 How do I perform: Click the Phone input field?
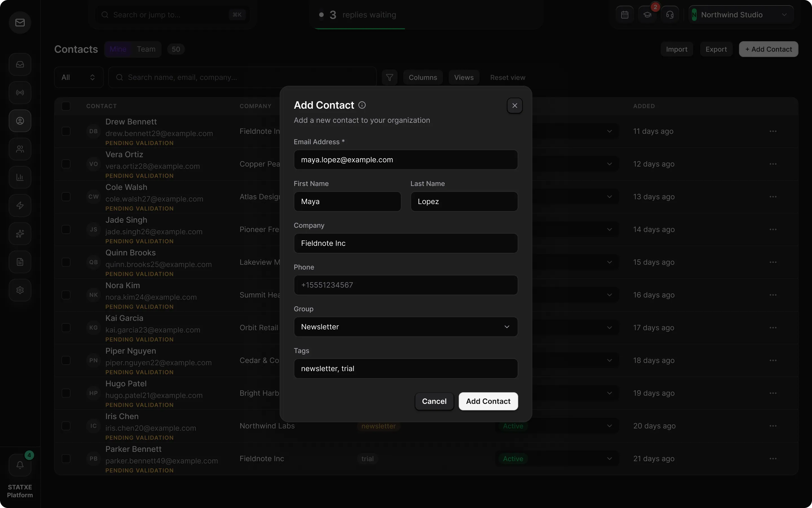click(406, 285)
